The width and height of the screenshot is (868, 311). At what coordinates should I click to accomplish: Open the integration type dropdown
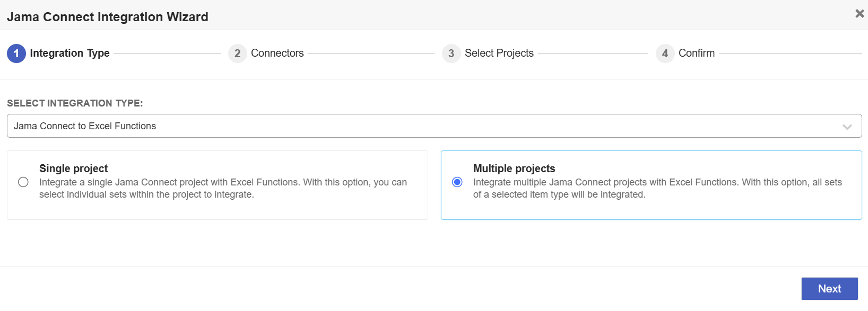click(434, 126)
